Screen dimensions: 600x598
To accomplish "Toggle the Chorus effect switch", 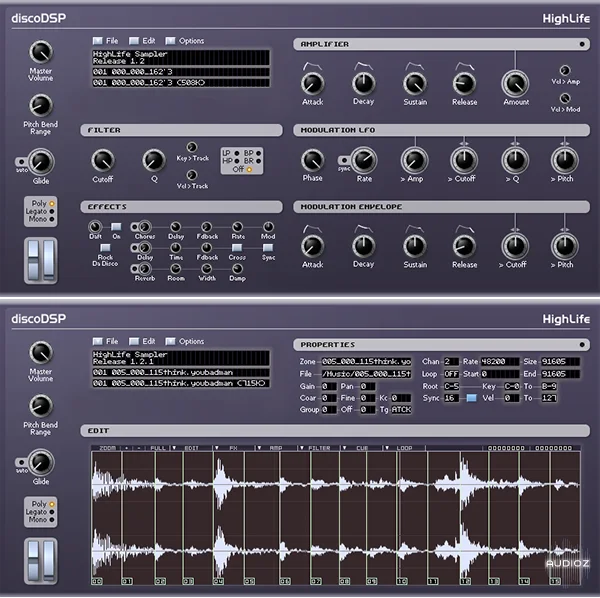I will click(x=134, y=227).
